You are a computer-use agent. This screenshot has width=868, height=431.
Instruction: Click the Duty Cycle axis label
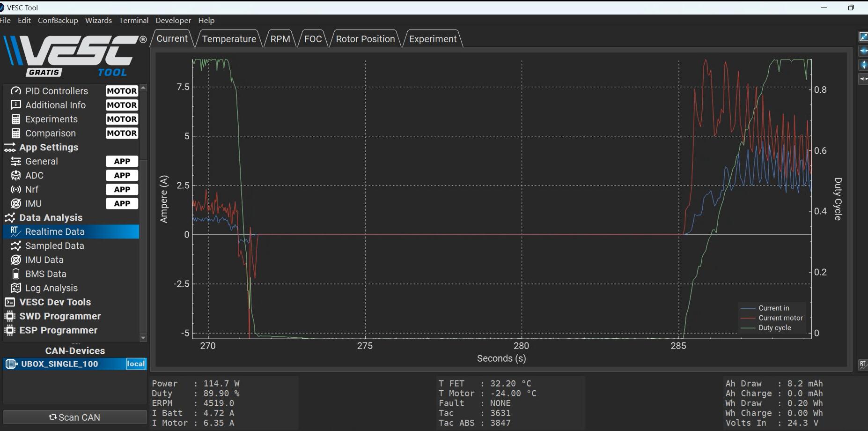tap(838, 199)
